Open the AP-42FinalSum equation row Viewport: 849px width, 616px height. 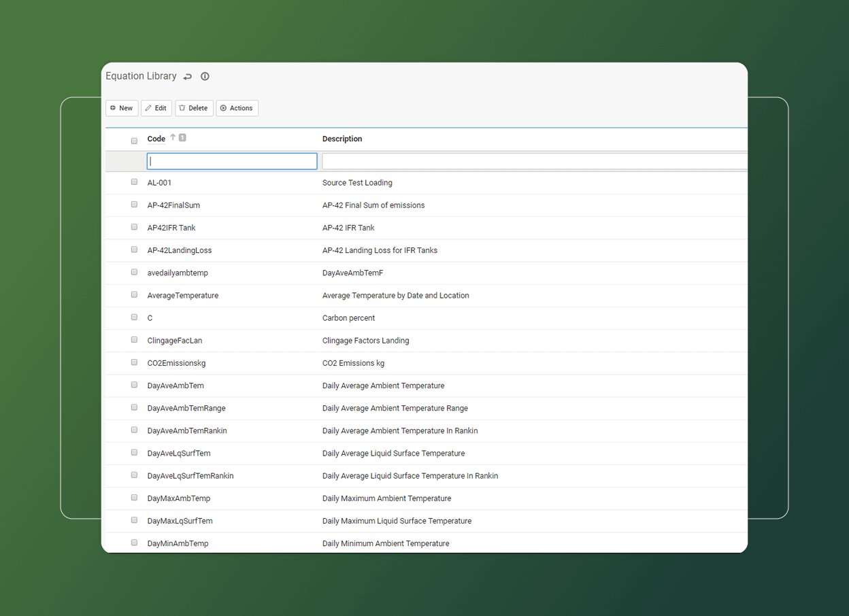point(173,205)
